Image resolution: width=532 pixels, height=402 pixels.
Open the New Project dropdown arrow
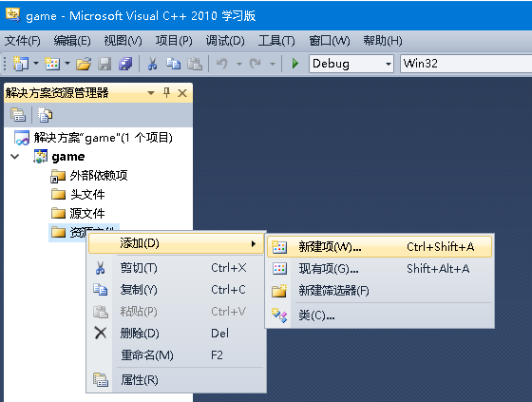click(36, 64)
